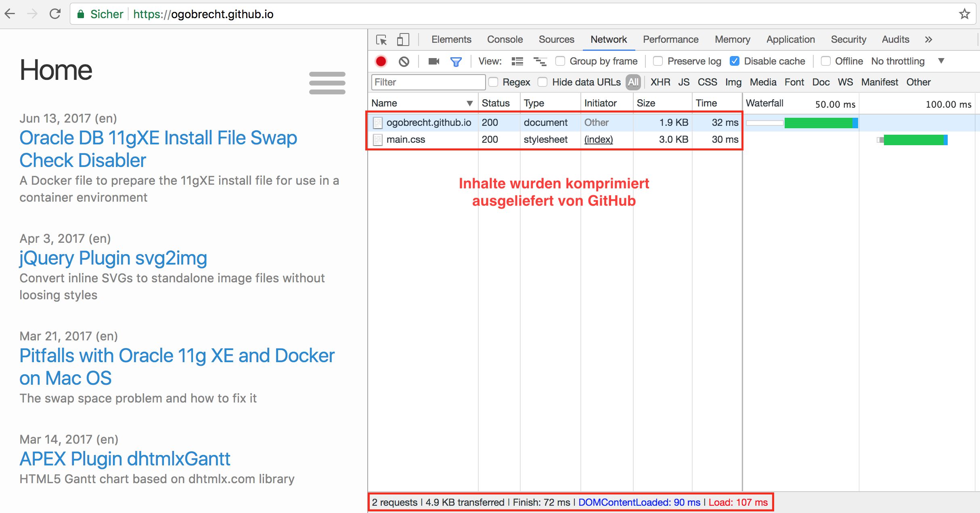980x513 pixels.
Task: Filter requests by XHR
Action: [x=660, y=82]
